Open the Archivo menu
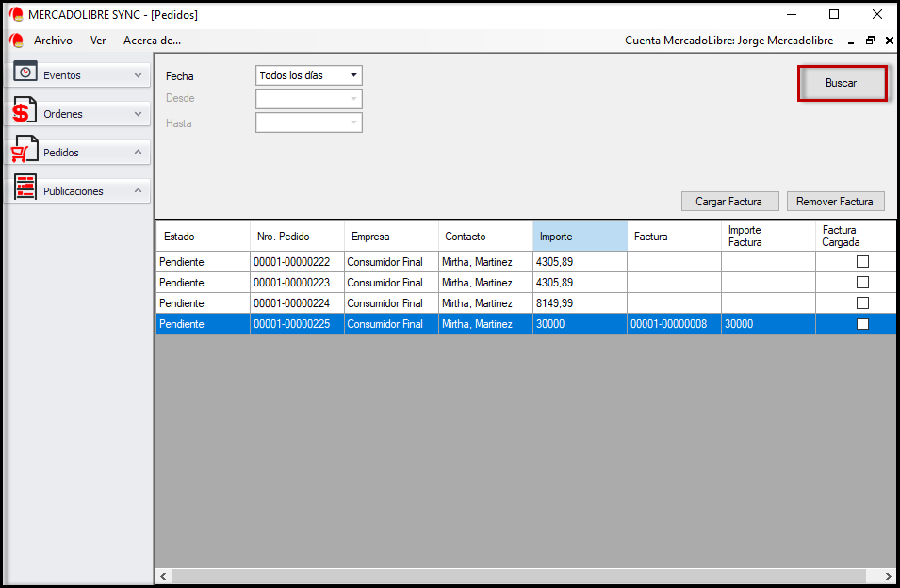 (x=53, y=41)
